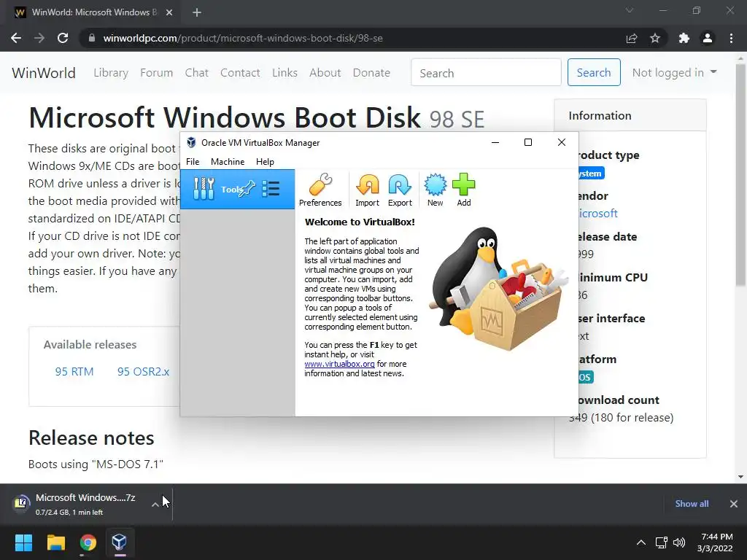Click the browser page vertical scrollbar

[x=740, y=174]
